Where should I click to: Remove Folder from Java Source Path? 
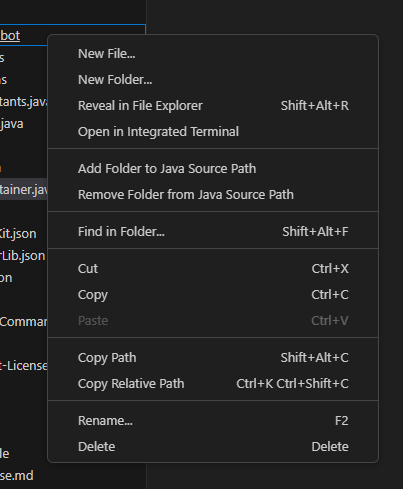(213, 195)
